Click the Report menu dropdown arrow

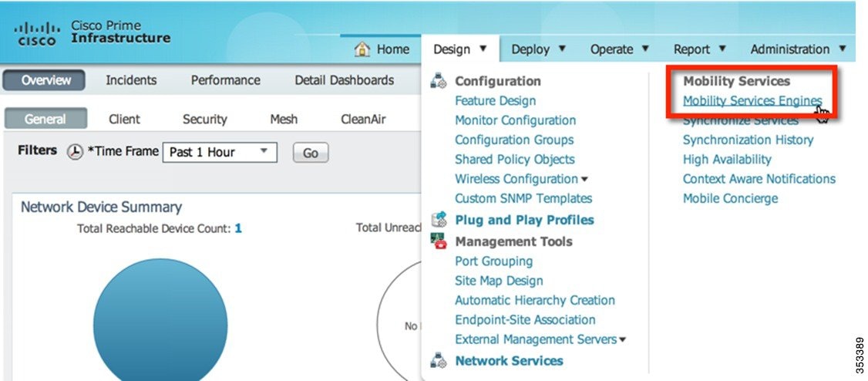tap(722, 49)
